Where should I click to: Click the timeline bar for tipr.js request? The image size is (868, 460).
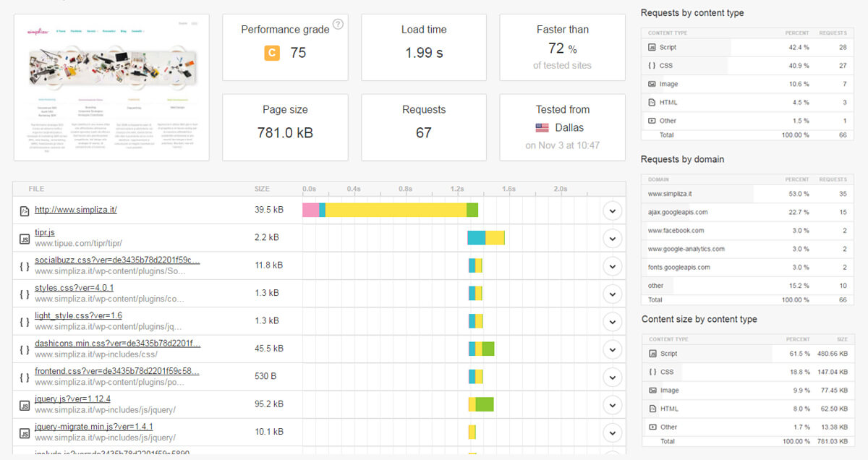pyautogui.click(x=486, y=238)
